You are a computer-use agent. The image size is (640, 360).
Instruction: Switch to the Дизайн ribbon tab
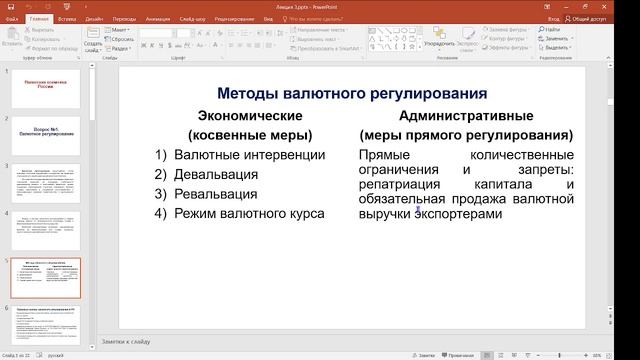tap(94, 19)
